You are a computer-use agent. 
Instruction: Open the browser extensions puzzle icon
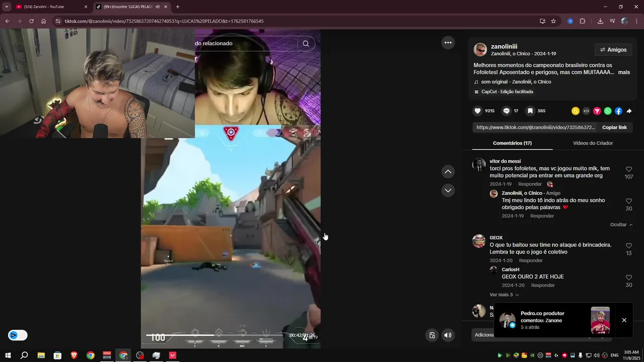[583, 21]
